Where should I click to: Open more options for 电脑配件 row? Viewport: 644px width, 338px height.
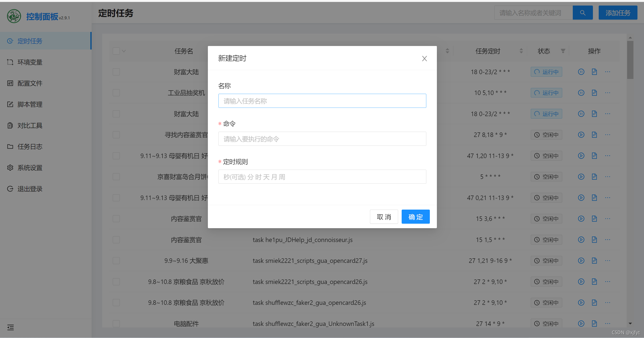point(608,323)
